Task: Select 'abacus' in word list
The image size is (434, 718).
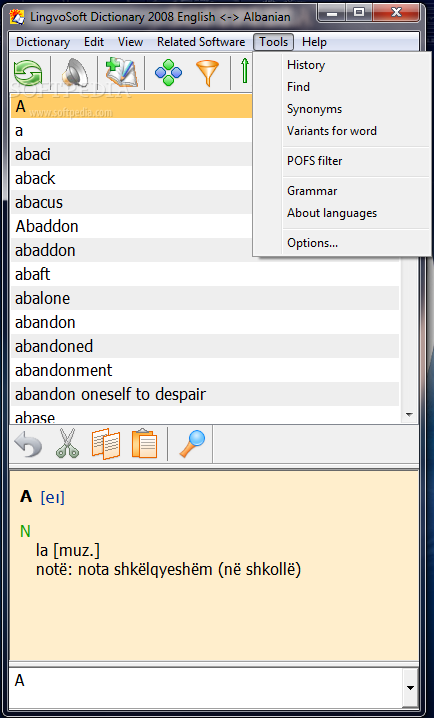Action: click(131, 202)
